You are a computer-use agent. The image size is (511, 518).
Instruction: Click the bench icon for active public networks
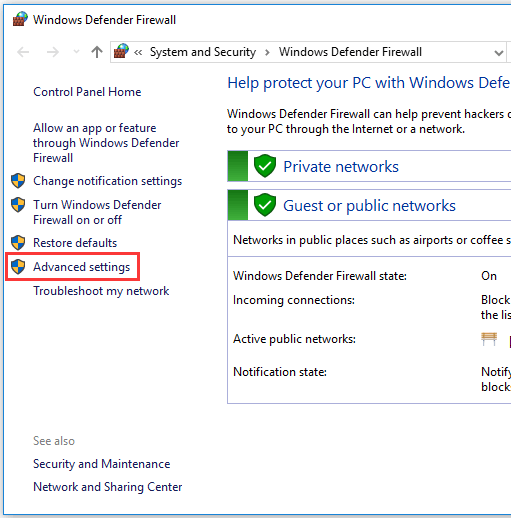pos(489,339)
